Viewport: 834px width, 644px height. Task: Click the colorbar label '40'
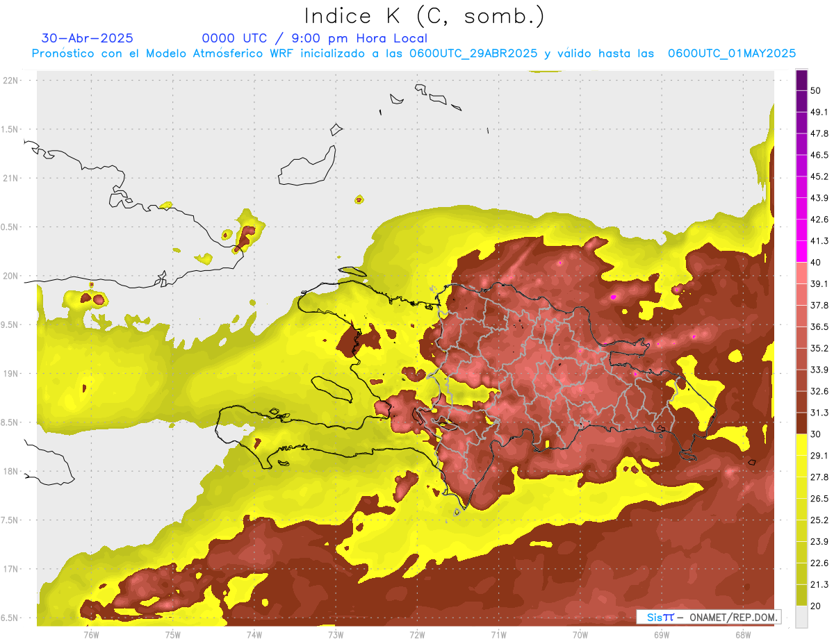tap(816, 262)
